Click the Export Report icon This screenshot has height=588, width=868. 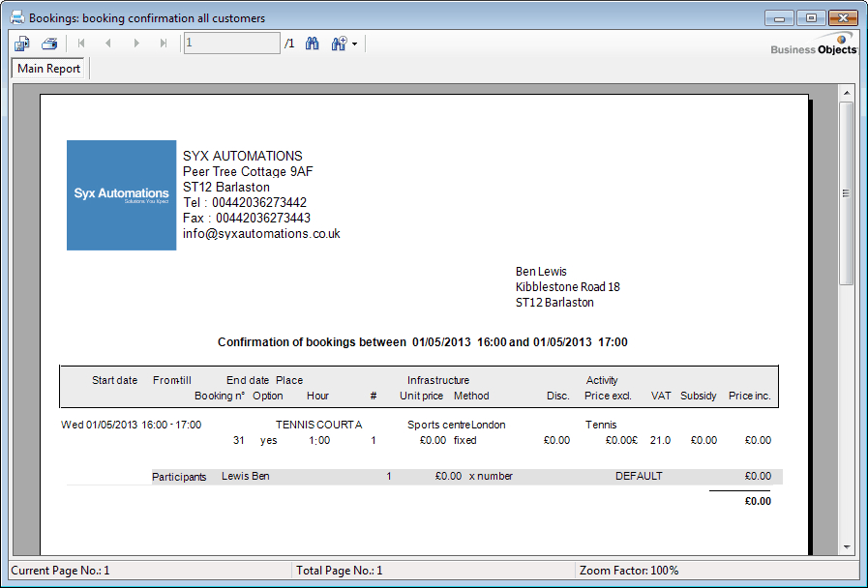(x=22, y=44)
